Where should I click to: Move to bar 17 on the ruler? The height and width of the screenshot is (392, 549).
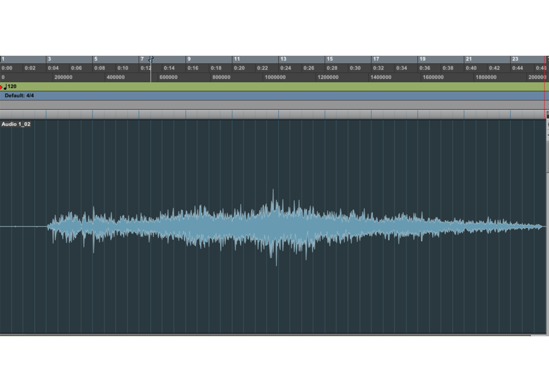376,59
